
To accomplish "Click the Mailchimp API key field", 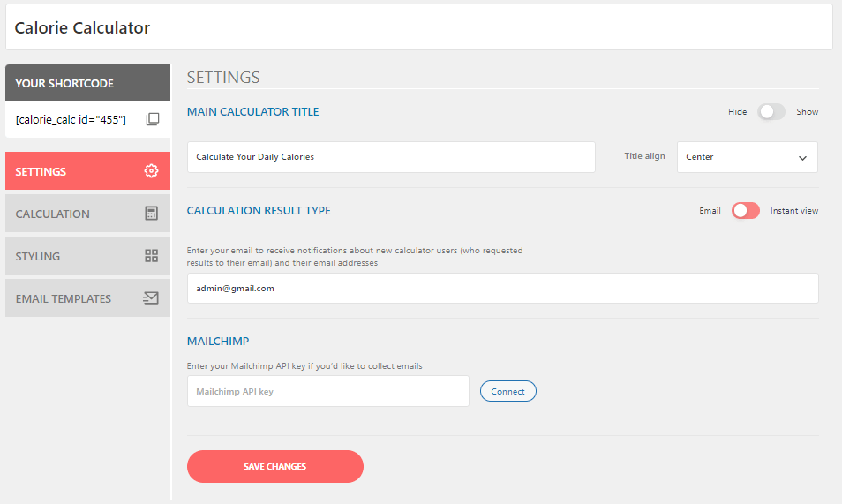I will 328,391.
